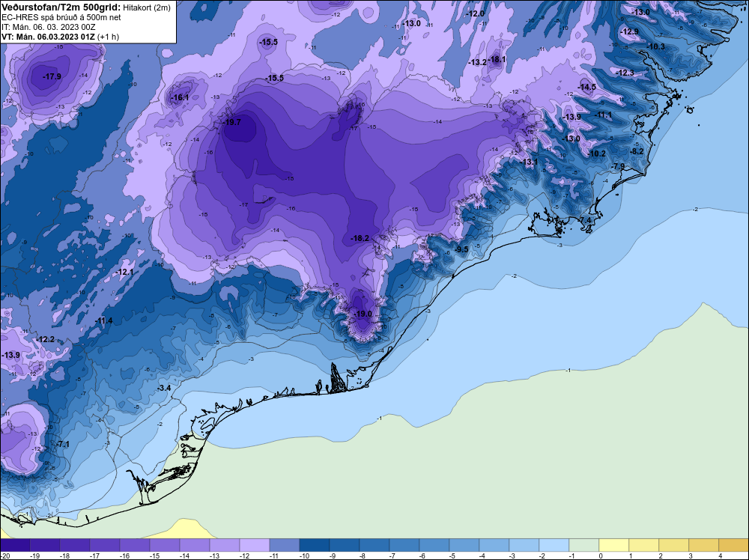The image size is (749, 560).
Task: Click the darkest purple legend swatch left of -19
Action: 15,545
